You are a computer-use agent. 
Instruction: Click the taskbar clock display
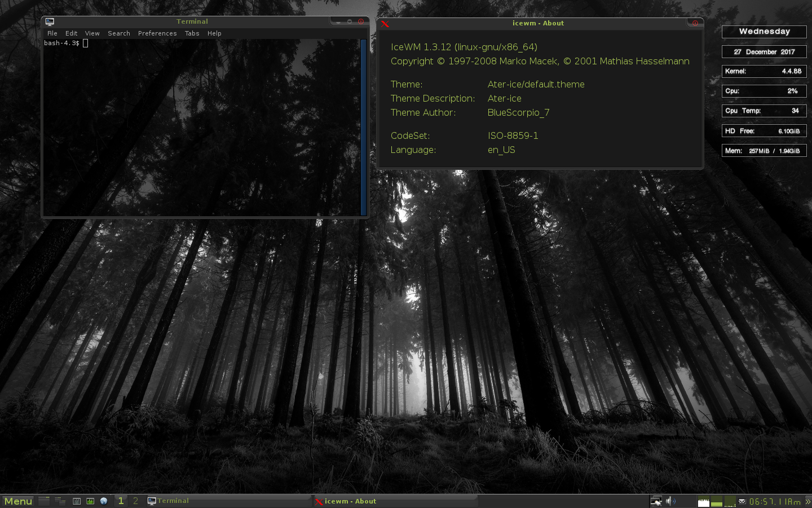(x=775, y=501)
